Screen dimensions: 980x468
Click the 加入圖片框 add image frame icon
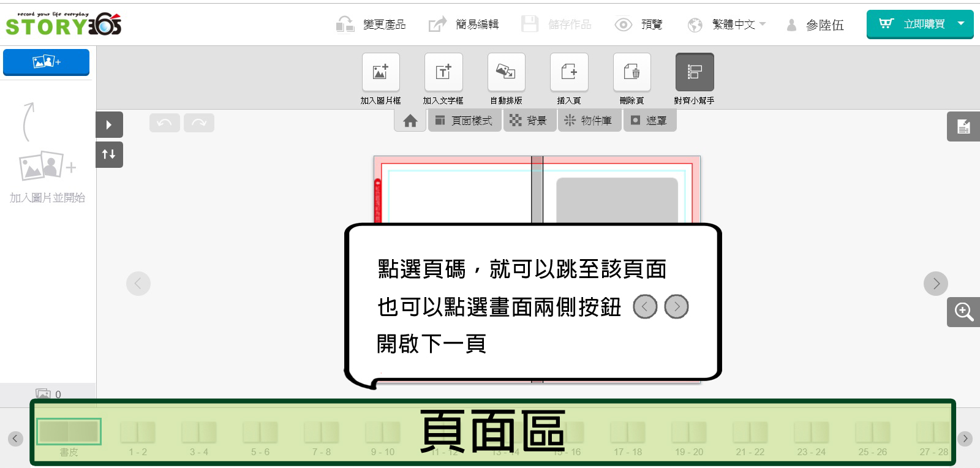pos(380,72)
